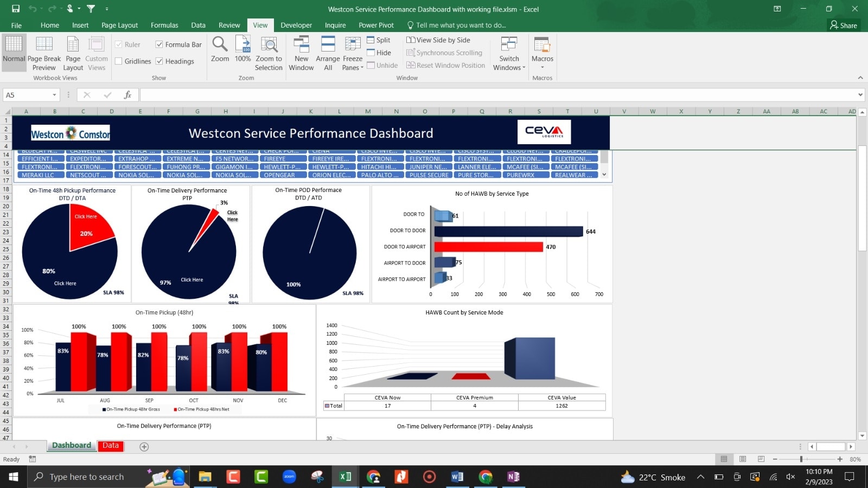This screenshot has width=868, height=488.
Task: Toggle the Gridlines checkbox
Action: click(x=118, y=61)
